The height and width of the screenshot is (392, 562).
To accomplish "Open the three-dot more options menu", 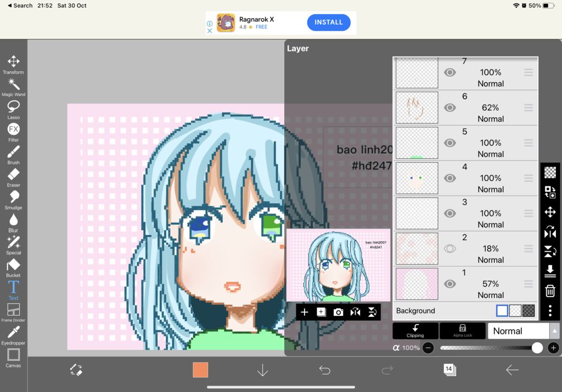I will [x=550, y=311].
